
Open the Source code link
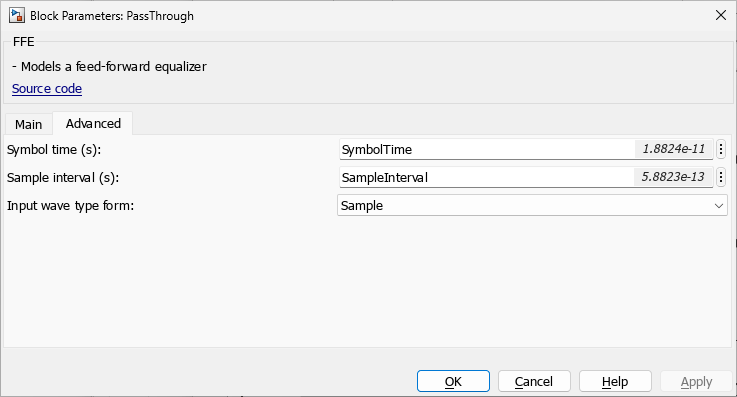pyautogui.click(x=47, y=89)
